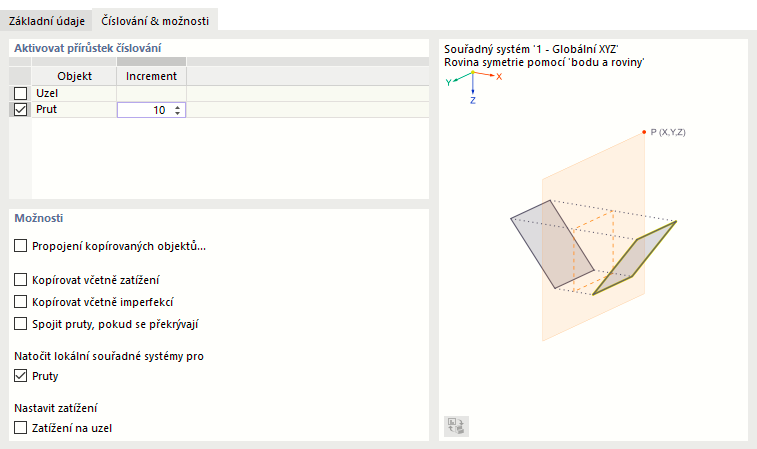The image size is (757, 449).
Task: Click the XYZ coordinate axes icon
Action: click(x=472, y=83)
